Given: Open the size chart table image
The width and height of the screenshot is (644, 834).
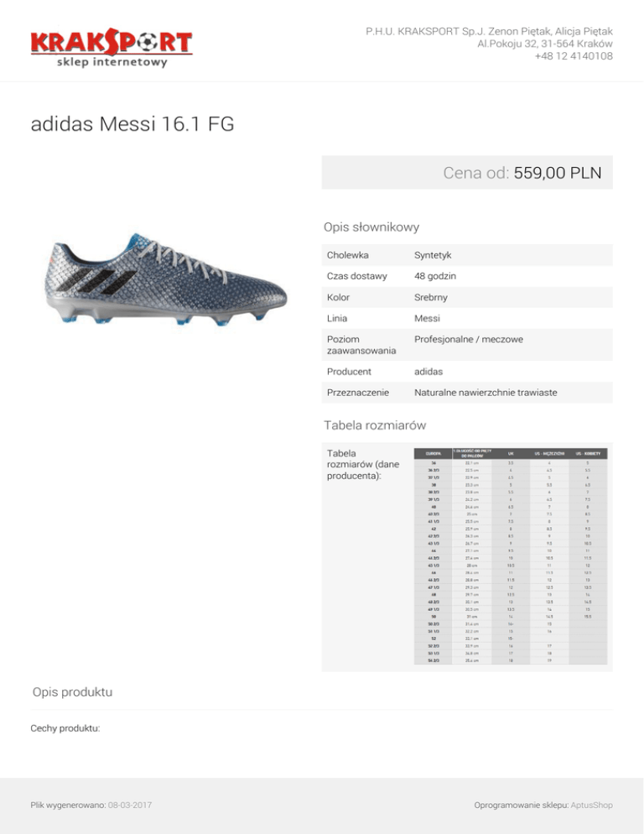Looking at the screenshot, I should [511, 555].
